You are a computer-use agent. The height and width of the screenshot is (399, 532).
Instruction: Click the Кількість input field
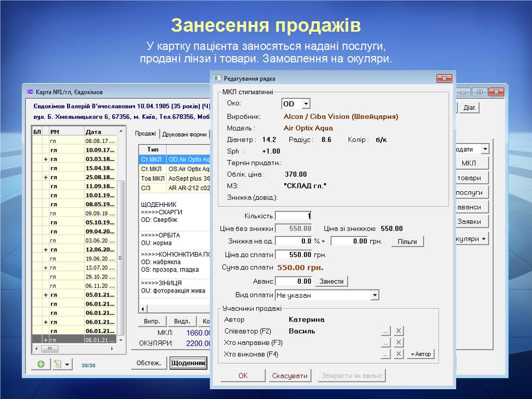point(293,216)
